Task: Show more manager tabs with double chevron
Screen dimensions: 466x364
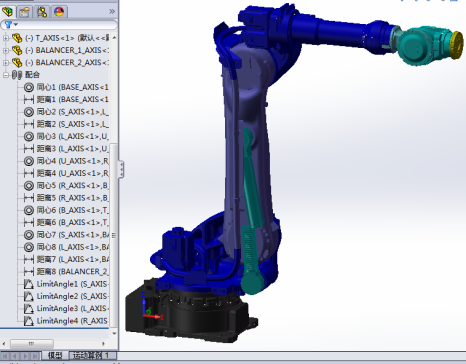Action: [x=112, y=12]
